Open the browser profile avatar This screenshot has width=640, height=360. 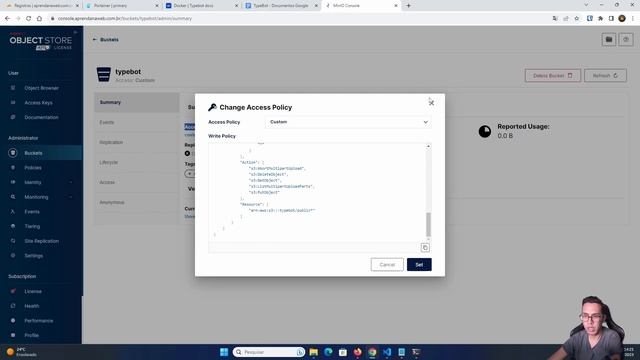pyautogui.click(x=622, y=18)
